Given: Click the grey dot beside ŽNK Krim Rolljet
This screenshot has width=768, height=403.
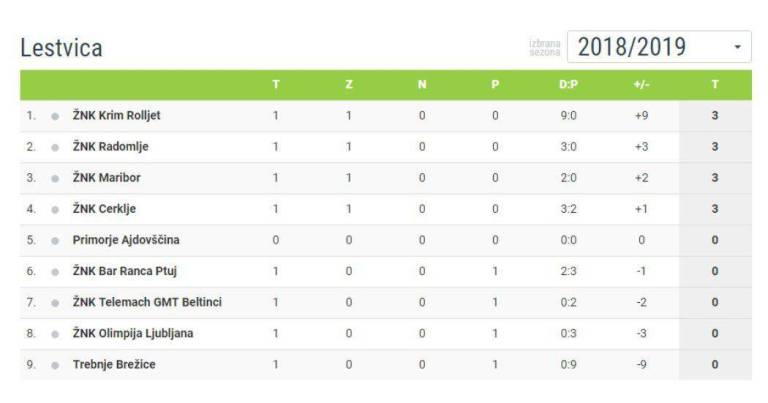Looking at the screenshot, I should tap(55, 116).
